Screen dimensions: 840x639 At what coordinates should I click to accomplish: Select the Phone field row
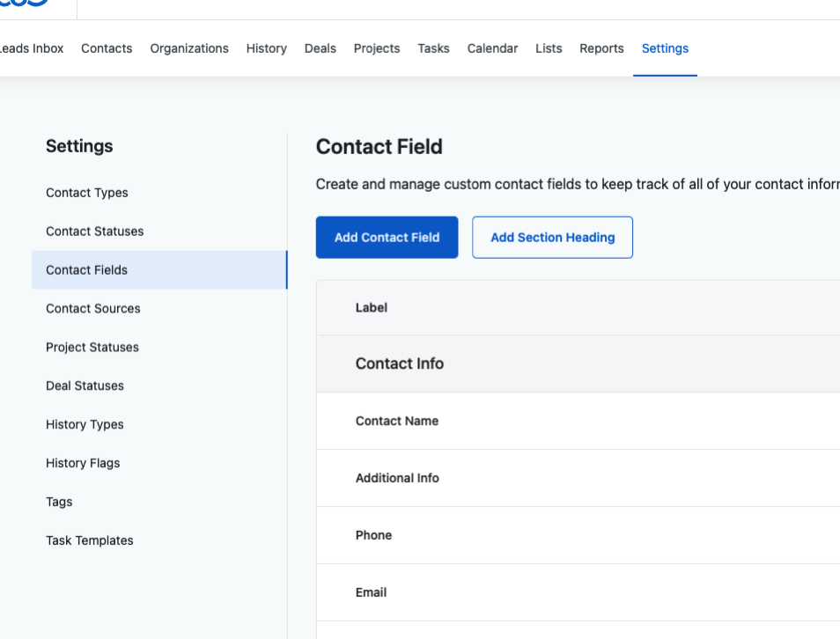tap(373, 534)
